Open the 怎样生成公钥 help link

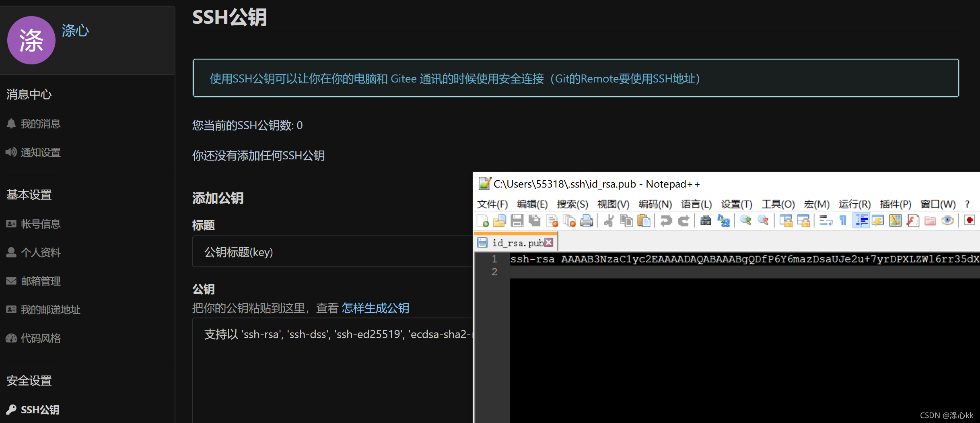(x=375, y=308)
